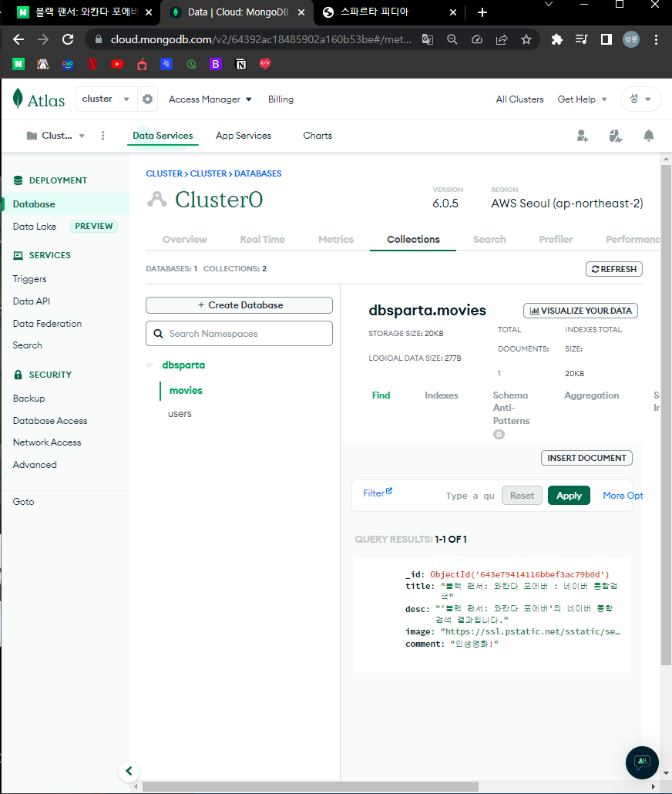Open the More Options link
The image size is (672, 794).
point(623,495)
